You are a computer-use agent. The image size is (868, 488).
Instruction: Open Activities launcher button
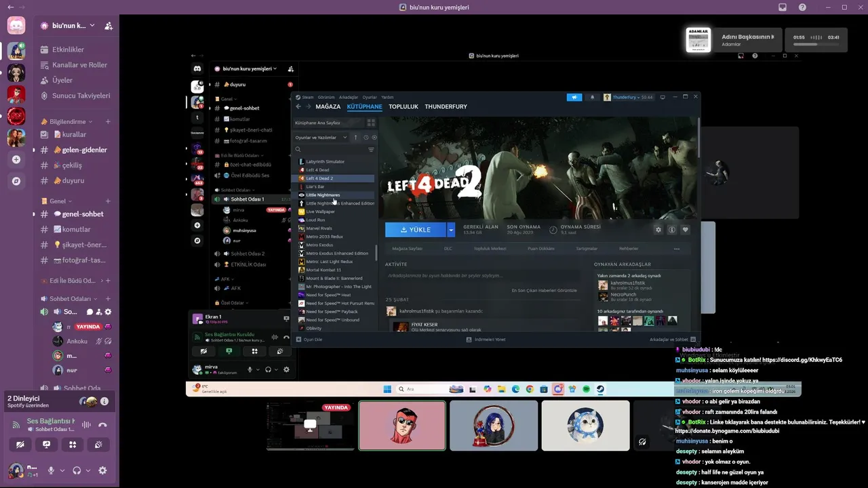73,445
